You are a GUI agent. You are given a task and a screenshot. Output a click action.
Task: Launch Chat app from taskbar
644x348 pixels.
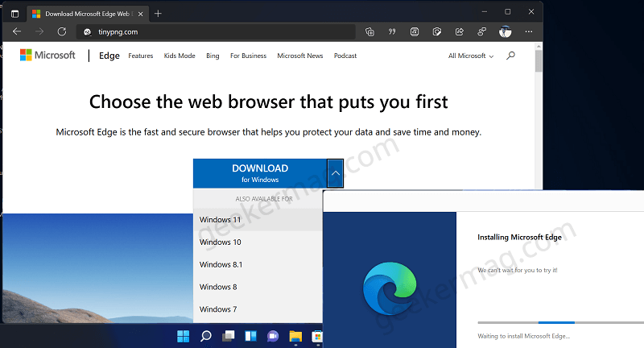(x=273, y=336)
